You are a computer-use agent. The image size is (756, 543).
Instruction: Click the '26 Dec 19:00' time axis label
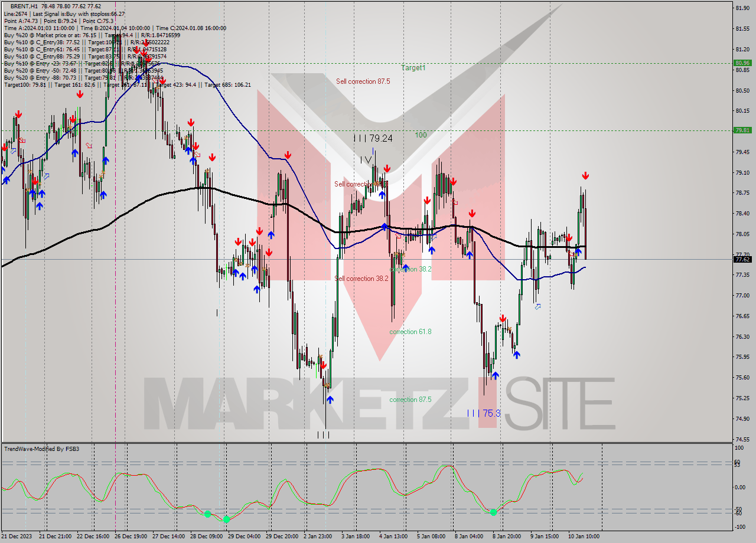point(131,537)
